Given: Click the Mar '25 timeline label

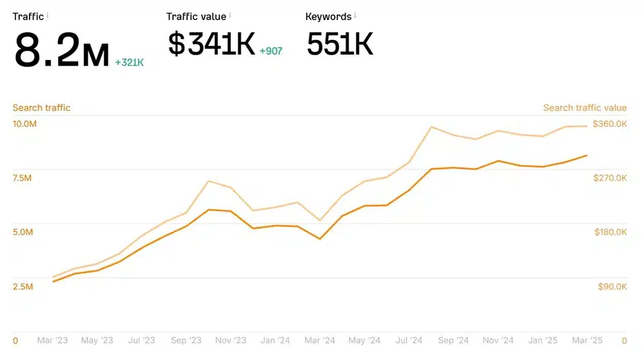Looking at the screenshot, I should pyautogui.click(x=587, y=340).
